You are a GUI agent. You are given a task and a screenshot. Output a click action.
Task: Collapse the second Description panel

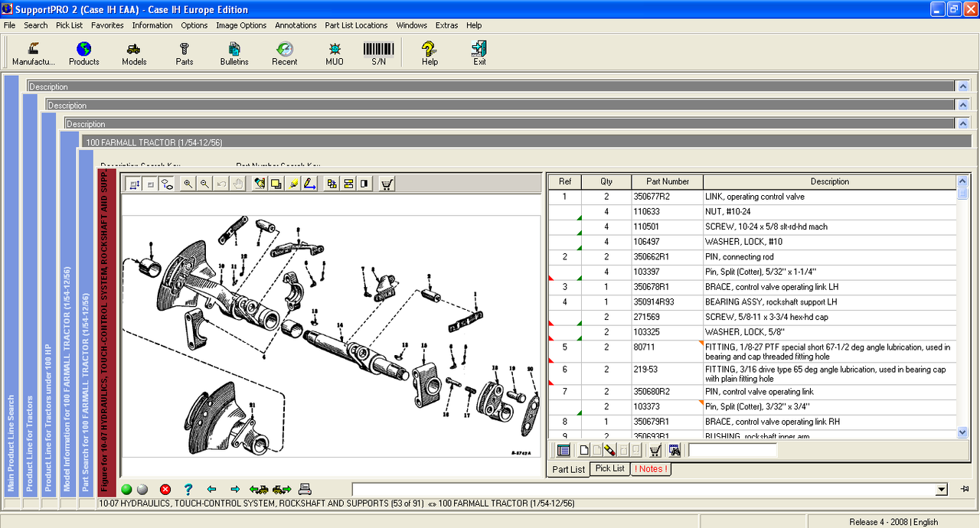[x=963, y=105]
